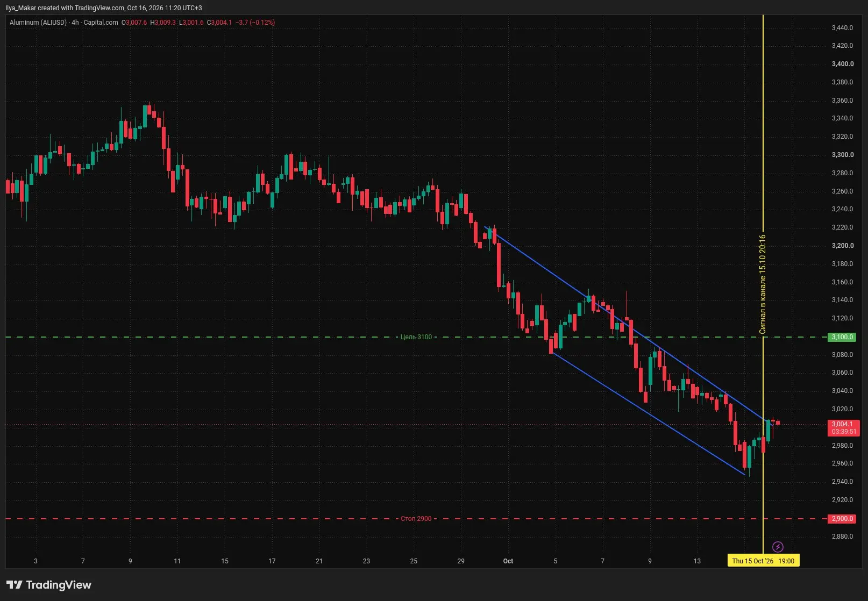Viewport: 868px width, 601px height.
Task: Click the Aluminum (ALIUSD) symbol title
Action: tap(38, 23)
